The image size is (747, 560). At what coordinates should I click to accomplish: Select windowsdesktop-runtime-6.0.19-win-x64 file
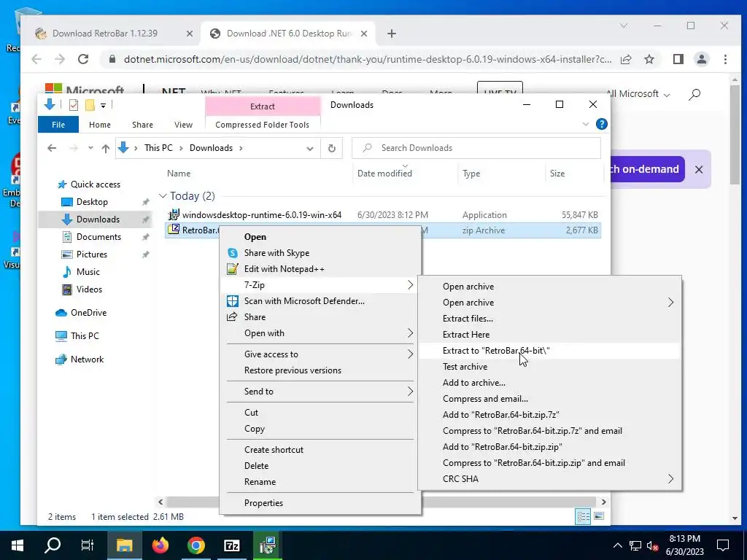262,215
